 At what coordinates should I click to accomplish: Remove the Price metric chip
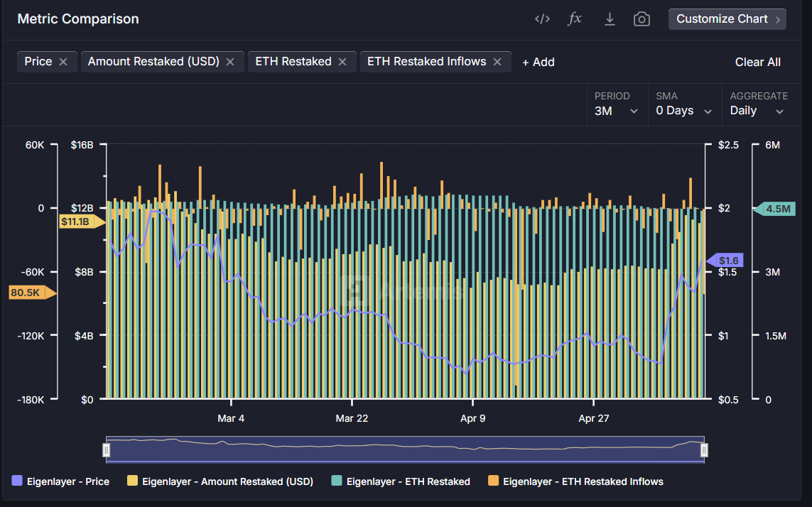pos(63,62)
